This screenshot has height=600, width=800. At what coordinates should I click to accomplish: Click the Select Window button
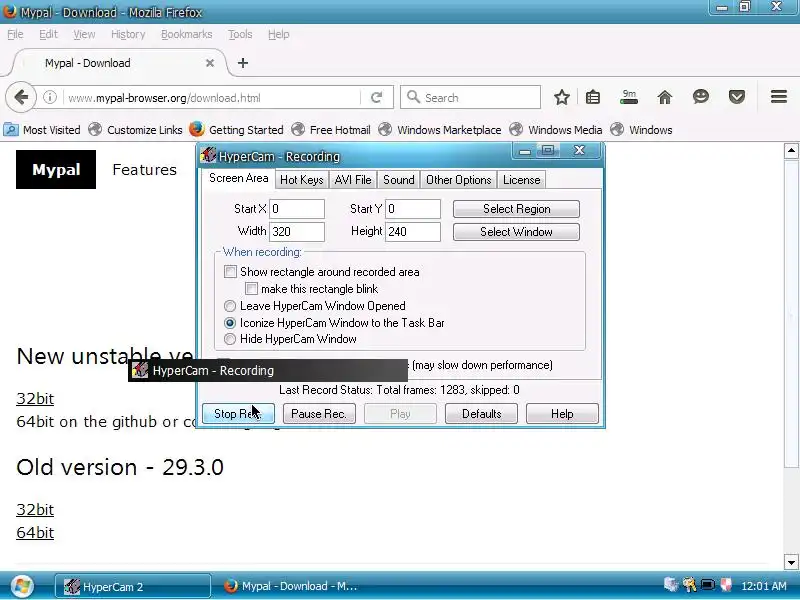click(516, 232)
